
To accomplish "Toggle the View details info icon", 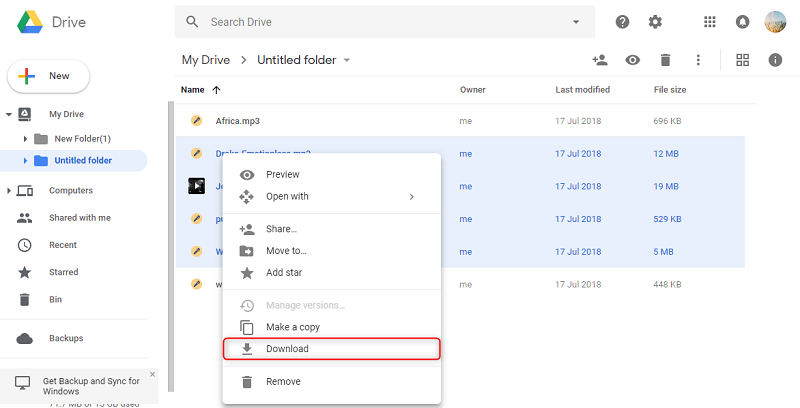I will [x=775, y=60].
